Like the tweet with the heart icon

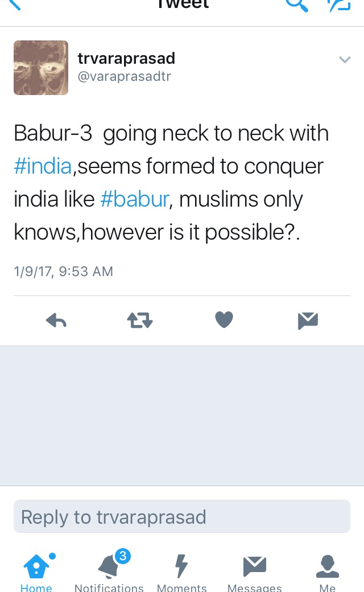(224, 319)
